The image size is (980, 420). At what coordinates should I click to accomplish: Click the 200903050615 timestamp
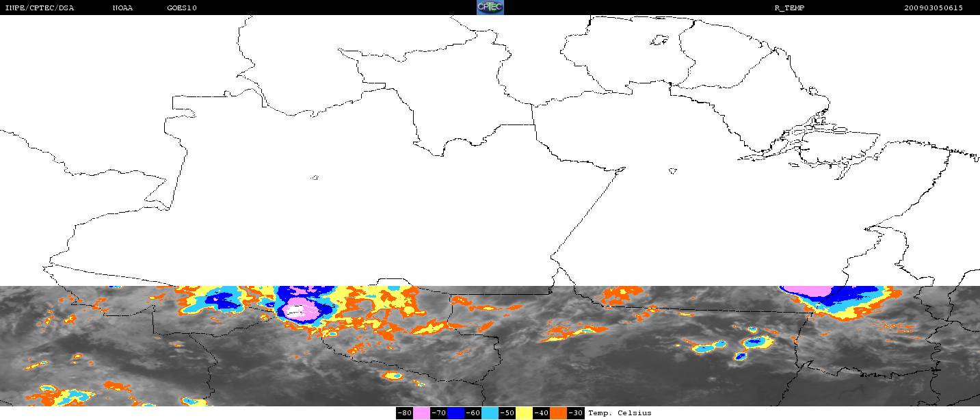click(x=933, y=8)
